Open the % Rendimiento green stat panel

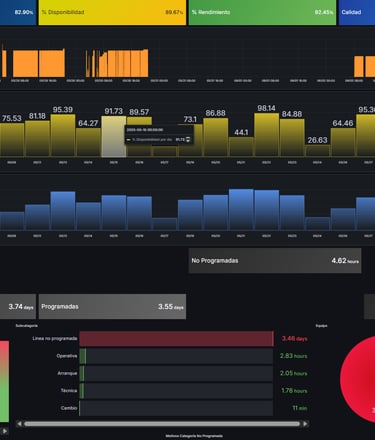[x=262, y=12]
